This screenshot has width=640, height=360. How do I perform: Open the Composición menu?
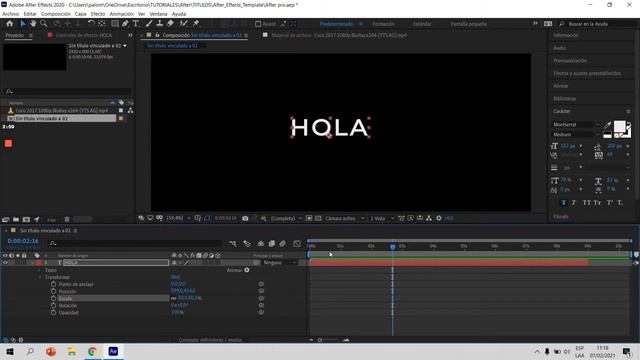56,14
